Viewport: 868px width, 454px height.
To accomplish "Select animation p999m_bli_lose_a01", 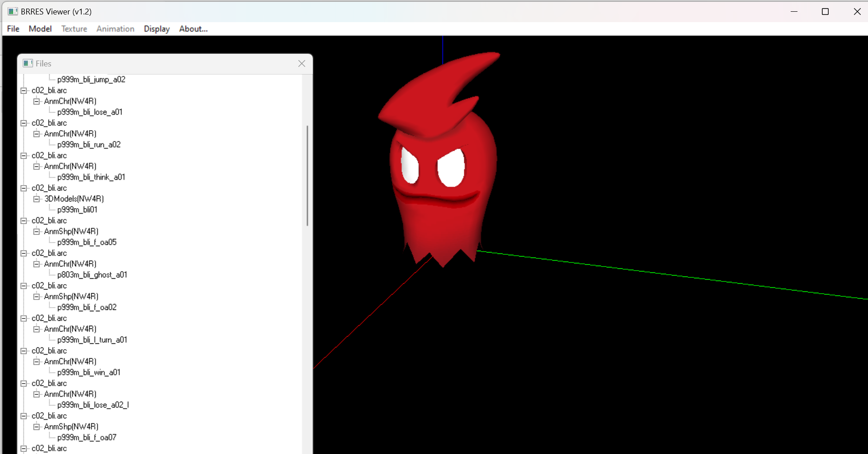I will click(x=90, y=112).
